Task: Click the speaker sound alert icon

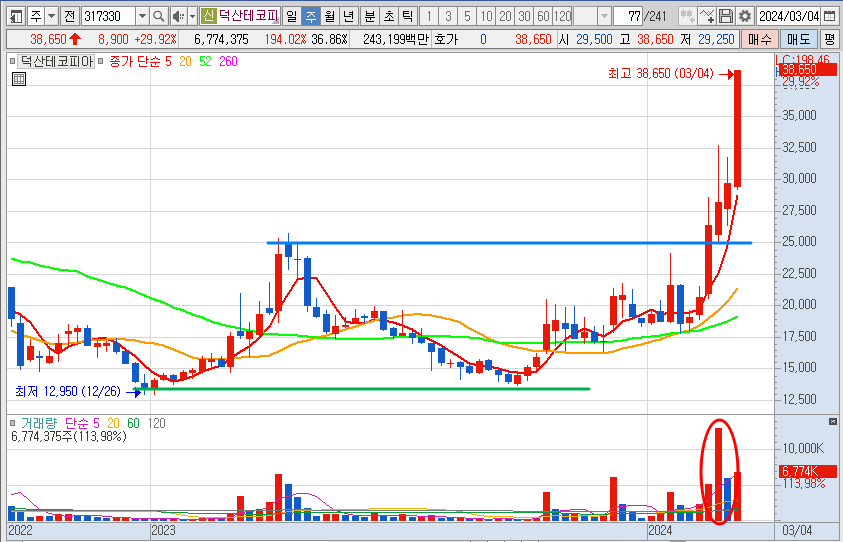Action: (x=178, y=17)
